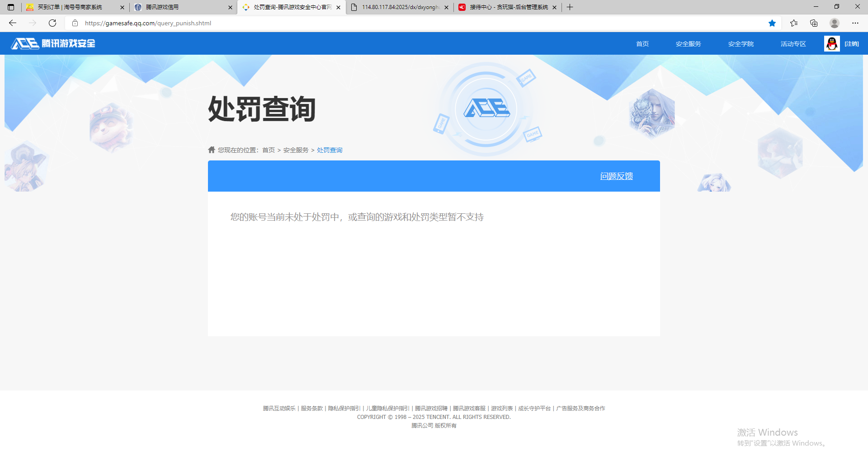Click 注销 to log out
Viewport: 868px width, 470px height.
[x=852, y=43]
